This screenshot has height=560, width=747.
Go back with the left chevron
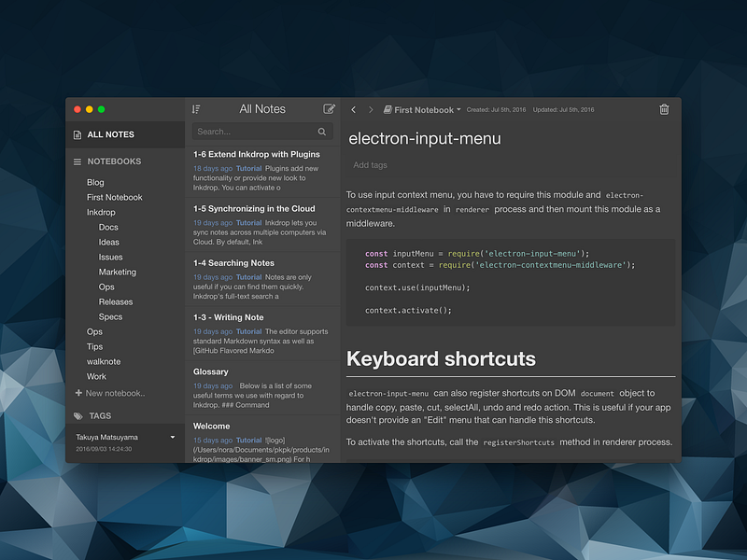point(354,109)
